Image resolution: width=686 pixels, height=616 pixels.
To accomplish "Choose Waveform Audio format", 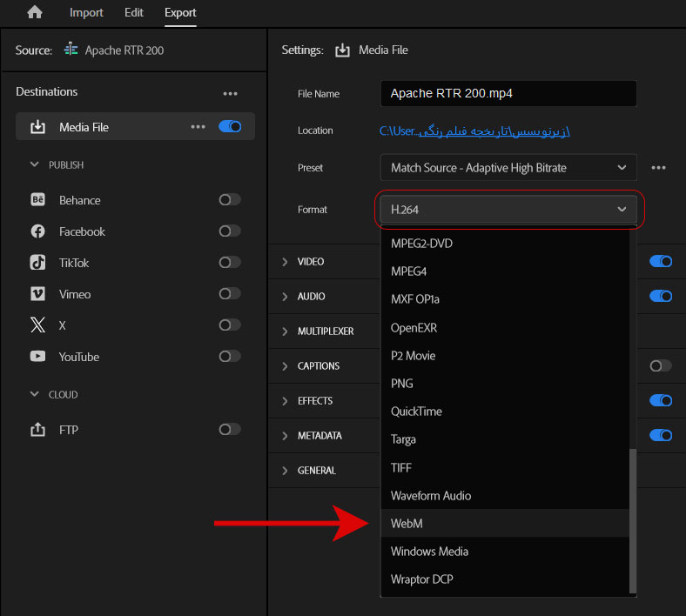I will click(505, 495).
